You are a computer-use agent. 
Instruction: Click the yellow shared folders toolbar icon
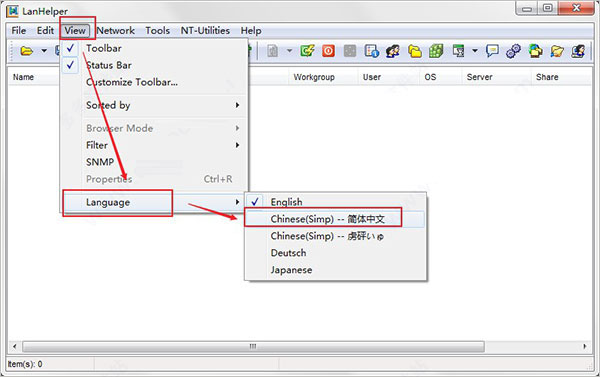[x=414, y=51]
